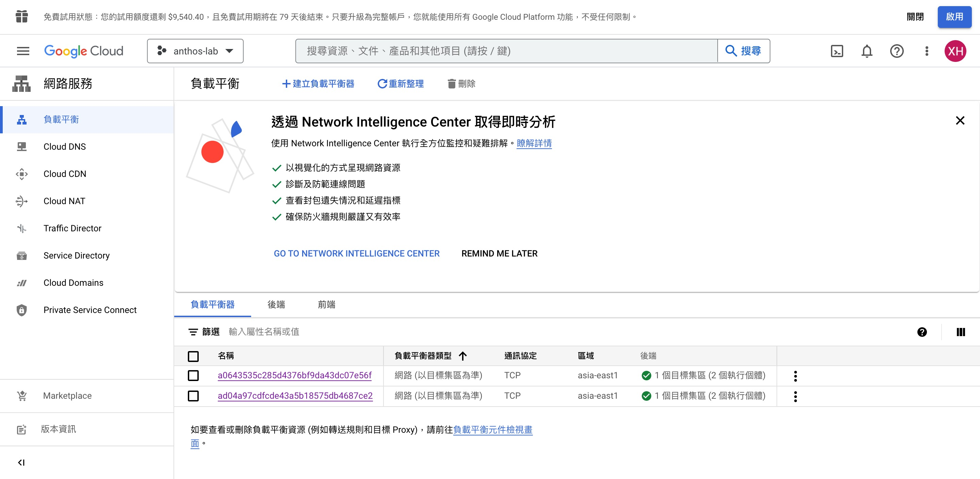Viewport: 980px width, 479px height.
Task: Click the resource search input field
Action: point(506,51)
